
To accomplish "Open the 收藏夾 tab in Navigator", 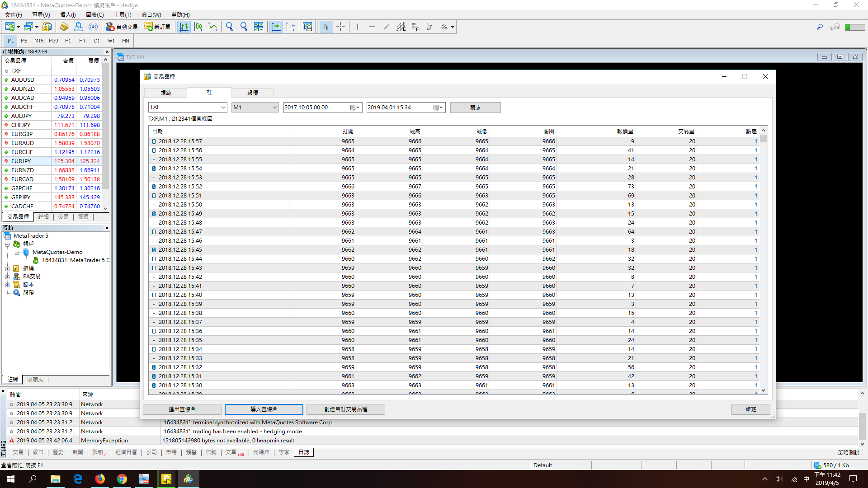I will point(35,380).
